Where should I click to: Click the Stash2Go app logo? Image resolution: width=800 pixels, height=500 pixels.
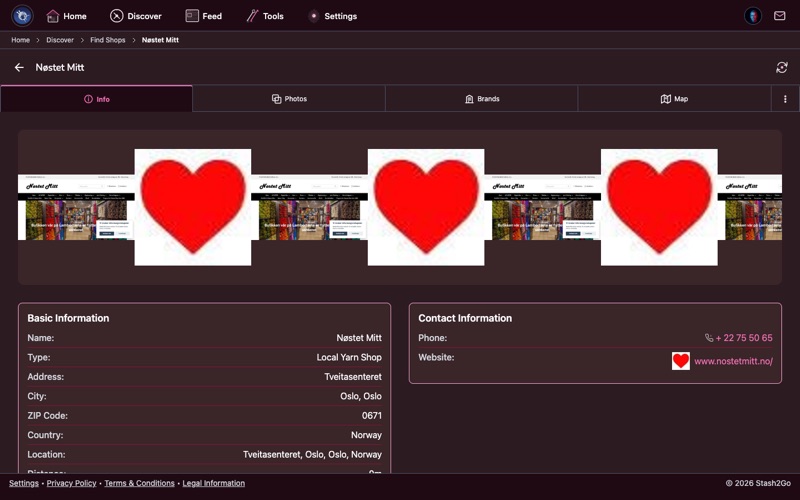pos(22,16)
